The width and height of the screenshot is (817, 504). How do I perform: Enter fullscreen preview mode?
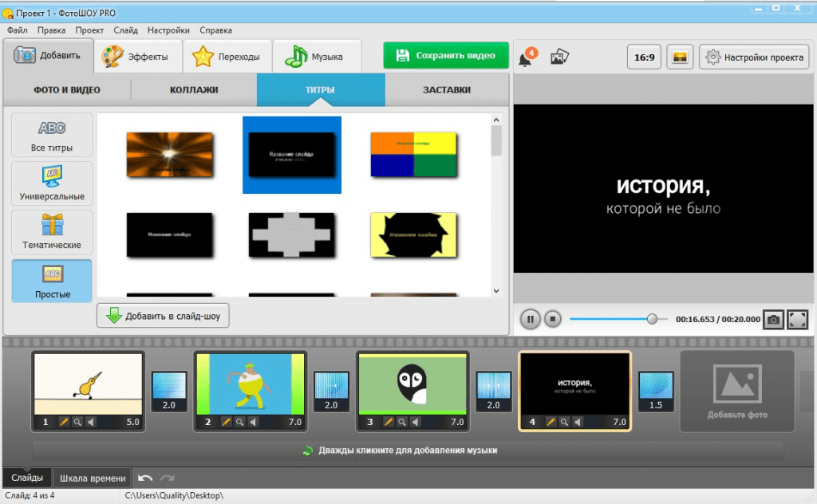tap(797, 319)
